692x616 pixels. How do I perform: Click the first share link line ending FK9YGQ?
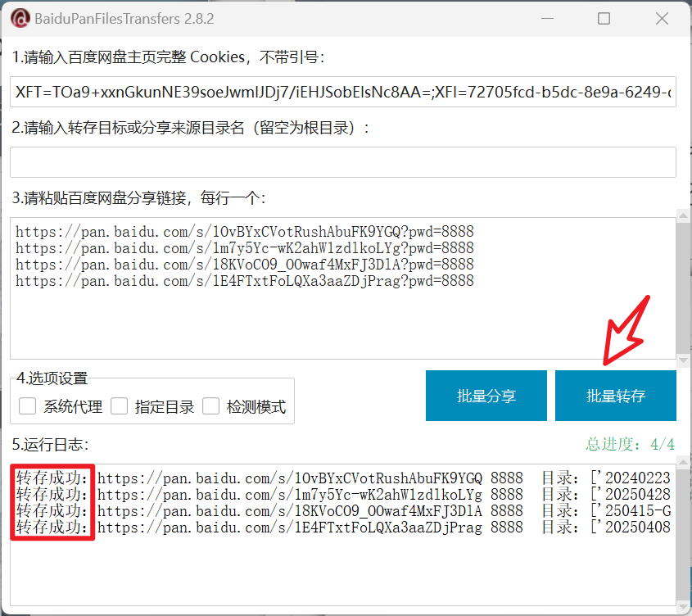pyautogui.click(x=244, y=232)
